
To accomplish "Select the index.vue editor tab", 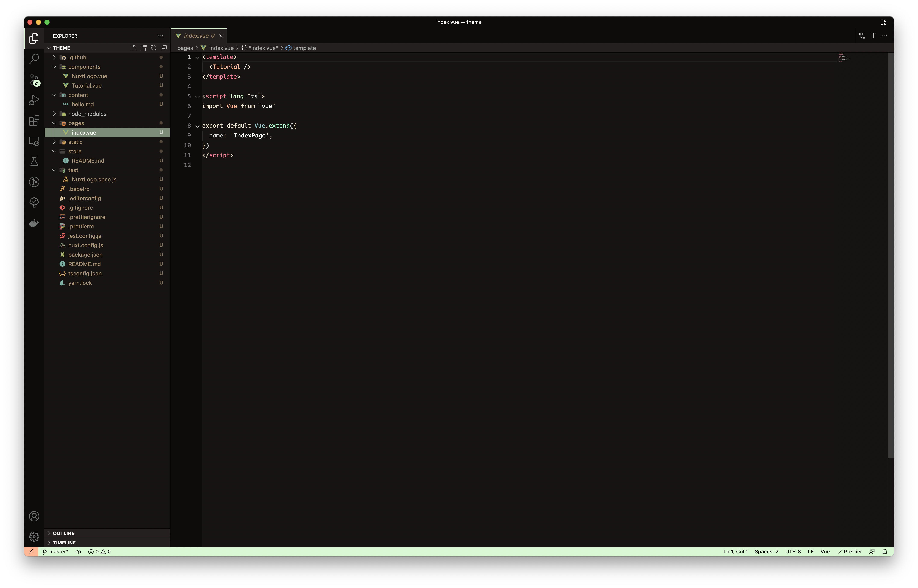I will tap(196, 36).
